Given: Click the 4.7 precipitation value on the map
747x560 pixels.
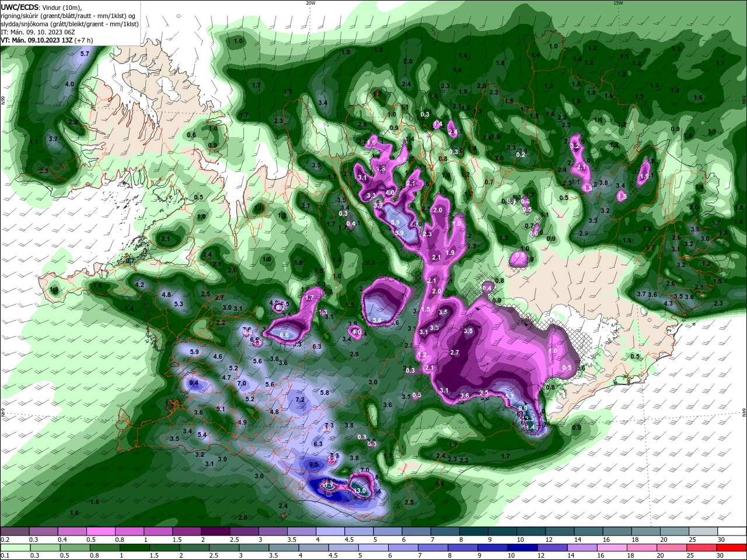Looking at the screenshot, I should tap(226, 377).
